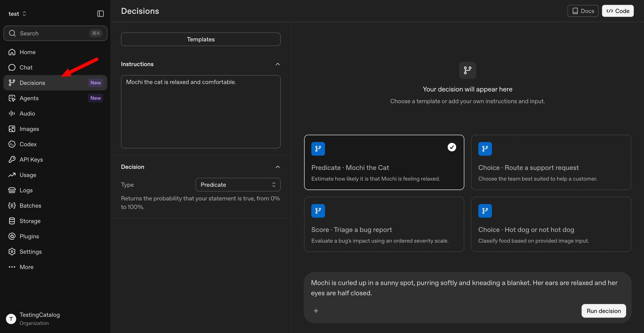
Task: Click the Plugins icon in sidebar
Action: [12, 236]
